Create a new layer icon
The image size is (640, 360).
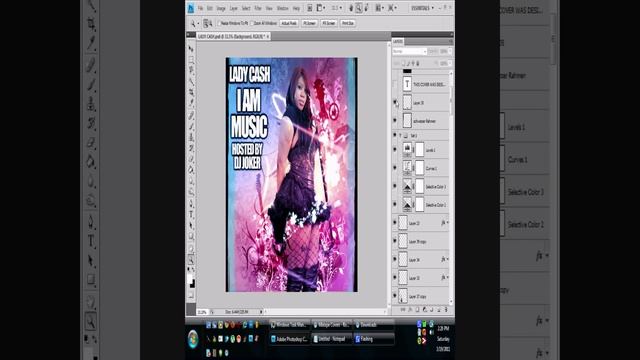(439, 310)
